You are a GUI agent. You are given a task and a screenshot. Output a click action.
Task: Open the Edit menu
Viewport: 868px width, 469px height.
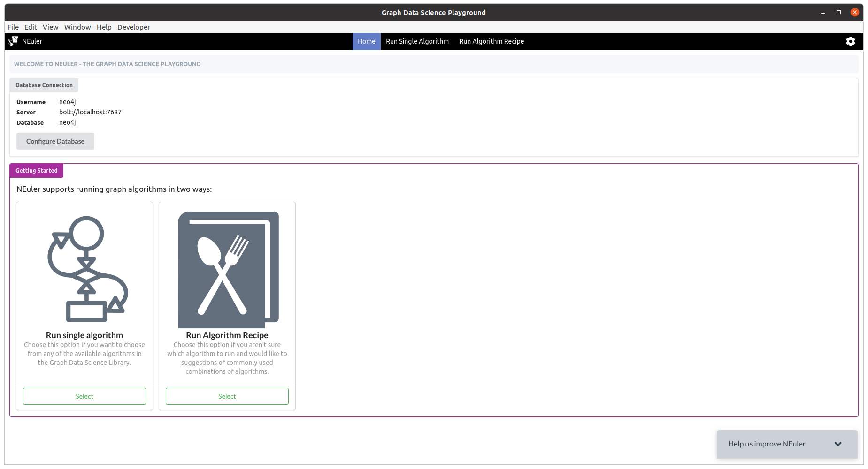pos(31,27)
